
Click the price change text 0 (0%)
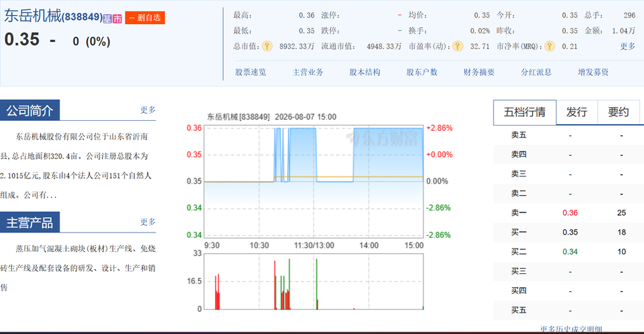click(x=91, y=41)
